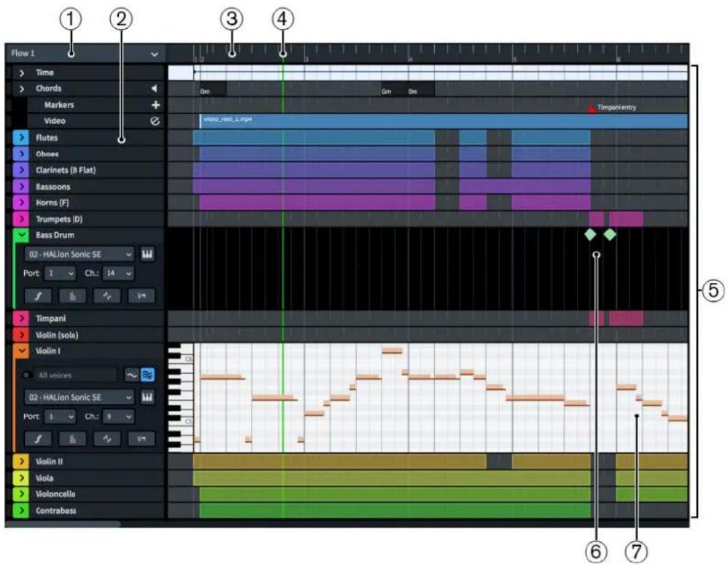Open Violin I Port dropdown

pos(60,417)
